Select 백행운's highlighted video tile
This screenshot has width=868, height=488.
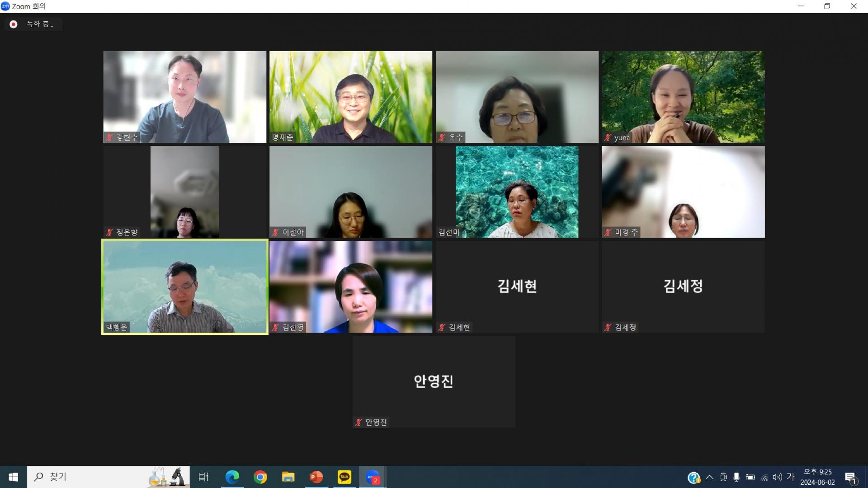pos(184,287)
